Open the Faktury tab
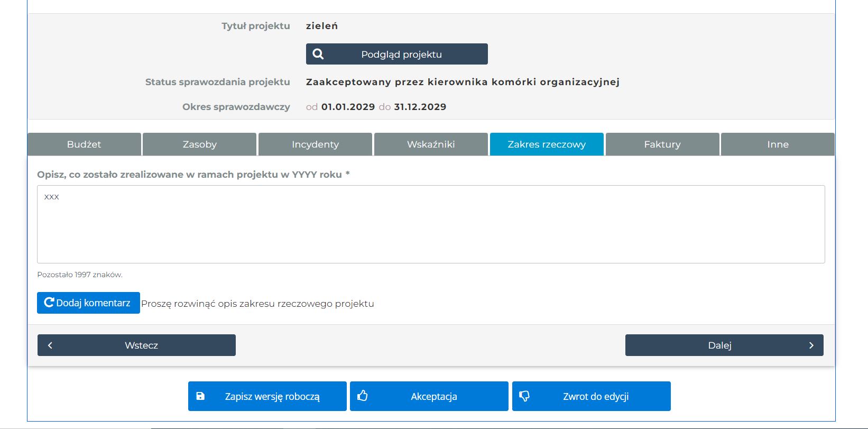 [x=662, y=144]
